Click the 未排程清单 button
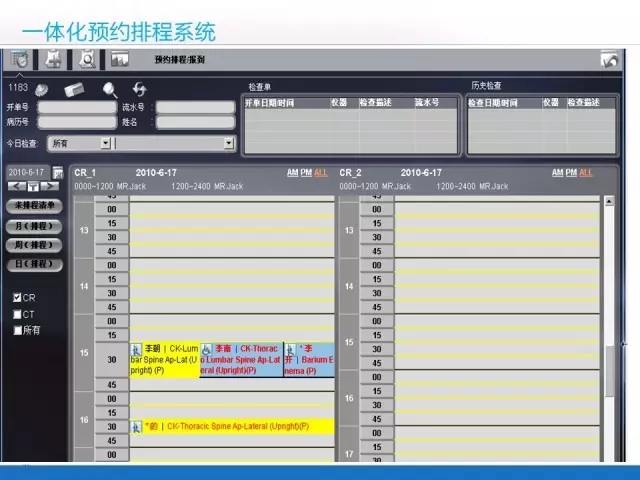 (x=35, y=206)
